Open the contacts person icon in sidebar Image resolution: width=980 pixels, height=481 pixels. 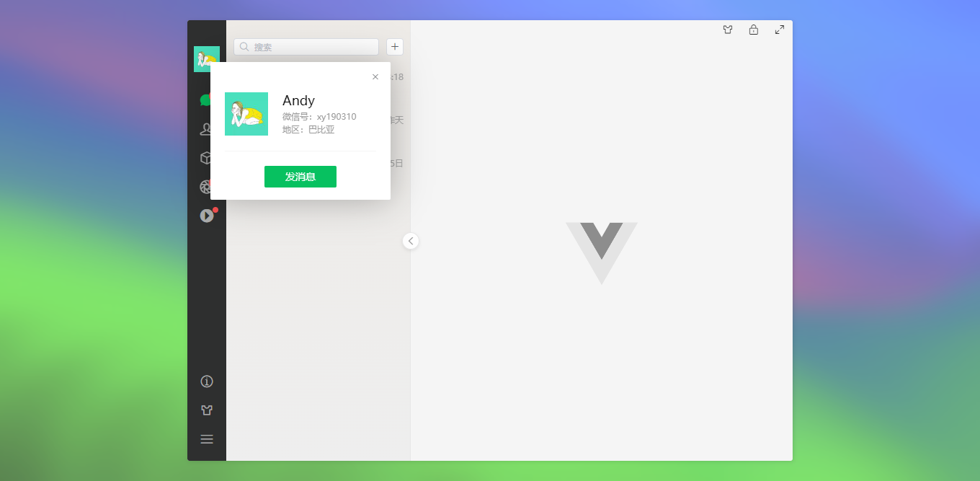click(x=205, y=129)
